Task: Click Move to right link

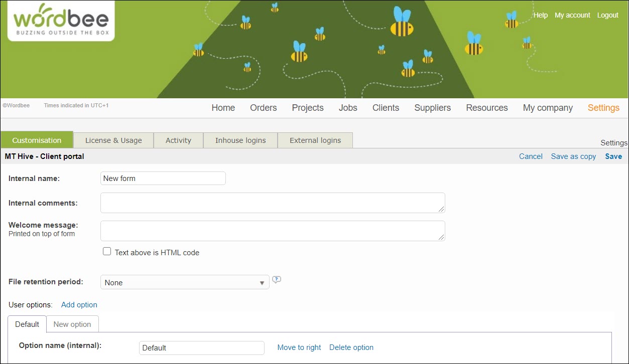Action: [299, 347]
